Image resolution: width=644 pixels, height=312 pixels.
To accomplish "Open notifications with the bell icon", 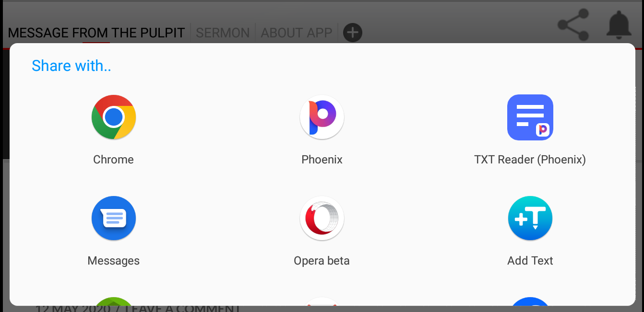I will [619, 25].
